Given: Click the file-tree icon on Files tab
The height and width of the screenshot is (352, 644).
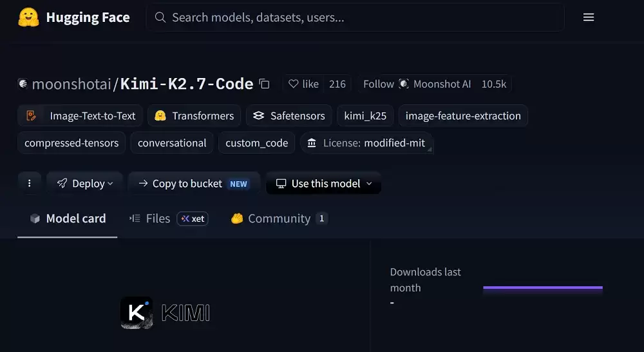Looking at the screenshot, I should click(135, 219).
